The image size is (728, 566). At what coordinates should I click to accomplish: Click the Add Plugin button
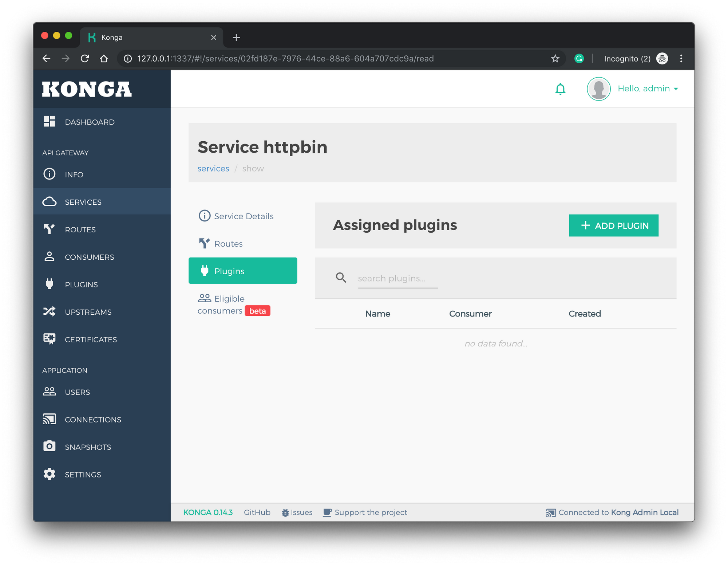coord(613,225)
